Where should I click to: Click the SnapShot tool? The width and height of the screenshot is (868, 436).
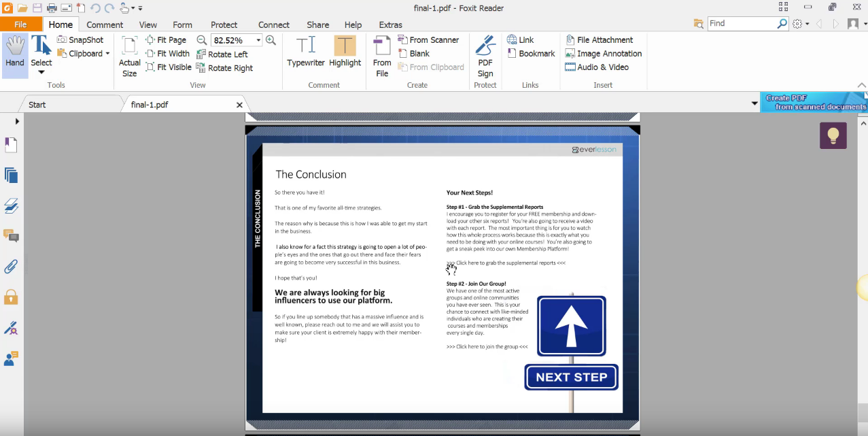81,39
